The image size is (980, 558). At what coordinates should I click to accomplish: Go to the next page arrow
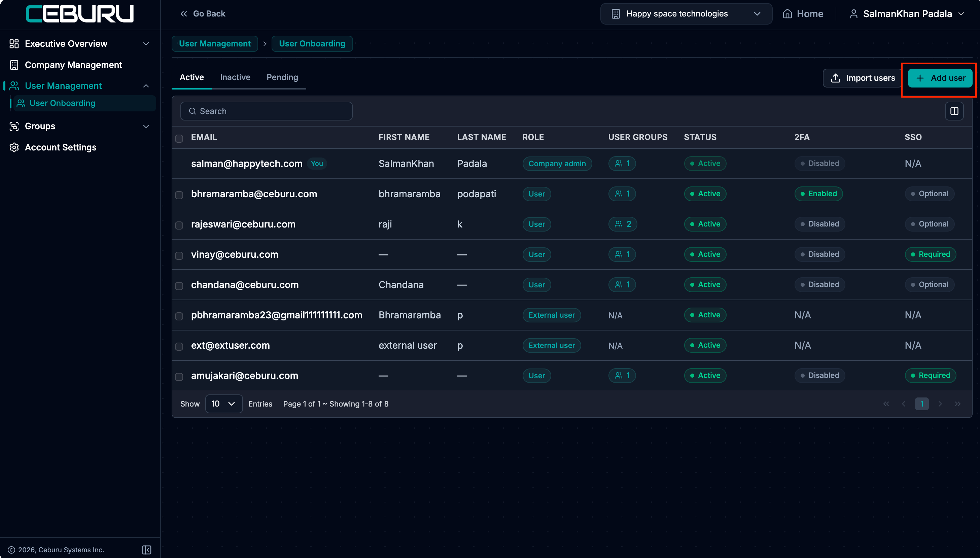[940, 404]
